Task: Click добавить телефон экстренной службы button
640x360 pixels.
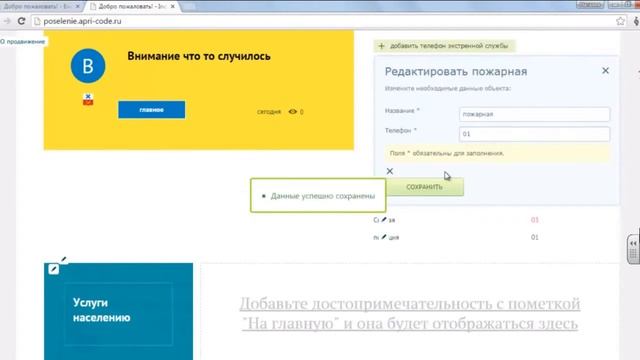Action: click(x=444, y=46)
